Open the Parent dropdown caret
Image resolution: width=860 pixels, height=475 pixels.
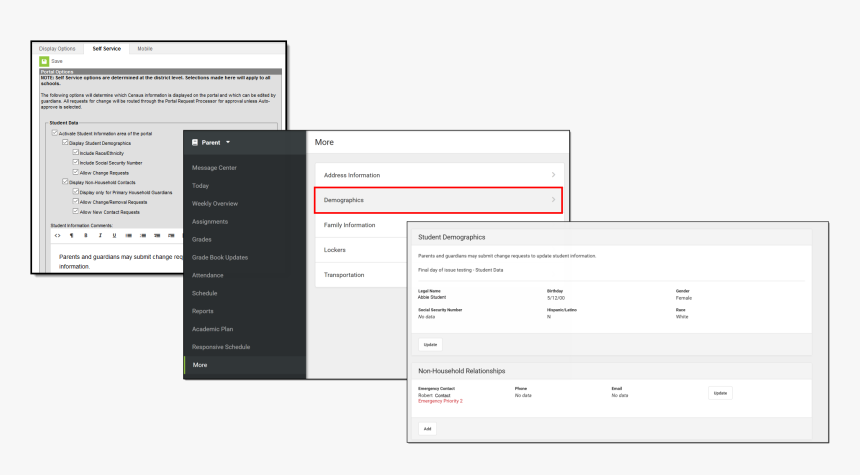click(x=228, y=143)
